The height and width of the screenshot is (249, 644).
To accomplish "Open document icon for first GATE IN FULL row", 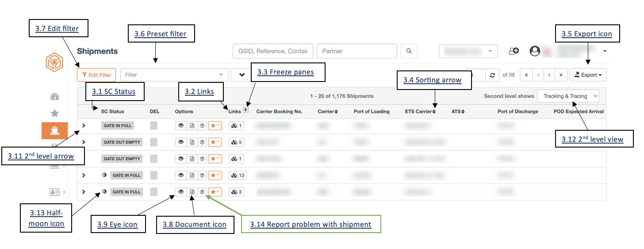I will pos(192,126).
